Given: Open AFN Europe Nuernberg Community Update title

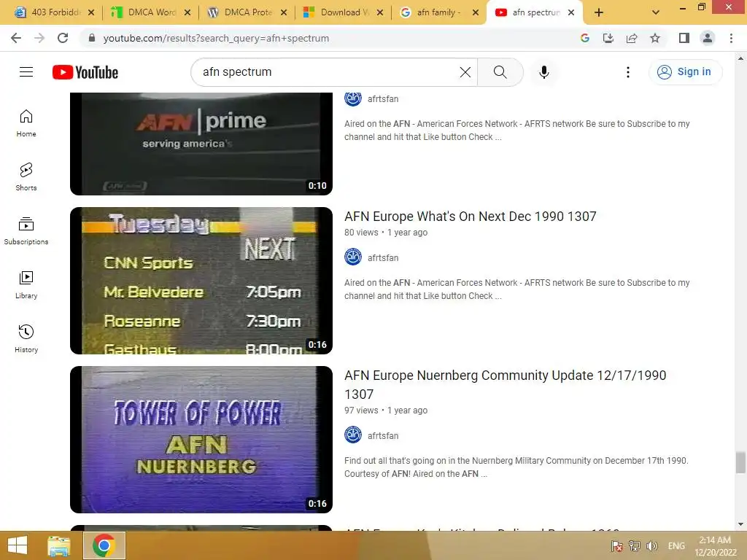Looking at the screenshot, I should pos(505,385).
